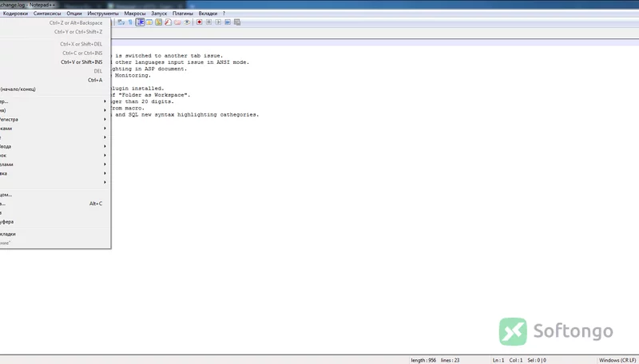
Task: Open the Плагины menu
Action: coord(183,14)
